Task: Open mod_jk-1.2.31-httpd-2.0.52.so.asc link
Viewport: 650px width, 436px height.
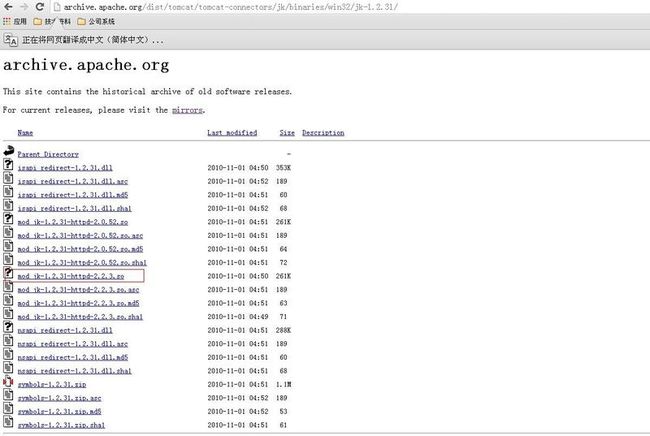Action: [80, 235]
